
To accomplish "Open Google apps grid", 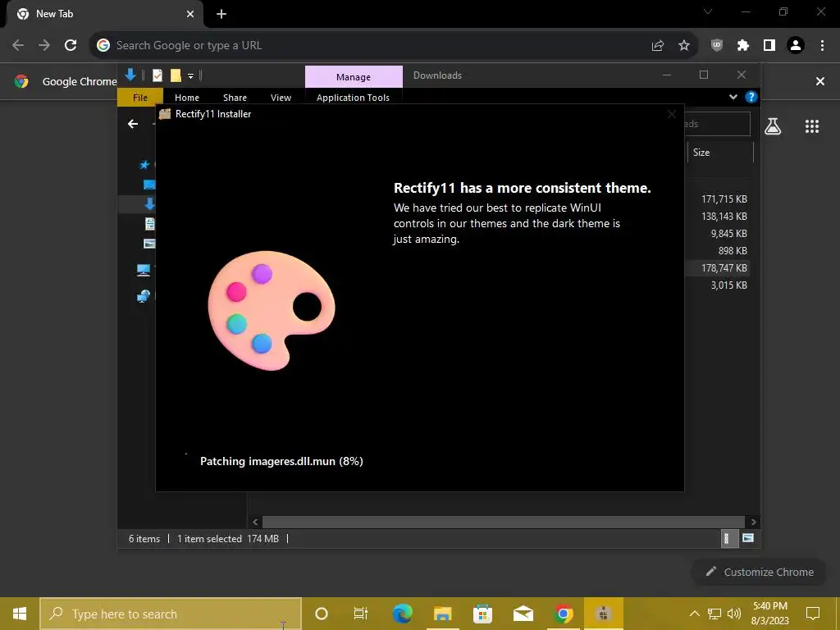I will (812, 126).
